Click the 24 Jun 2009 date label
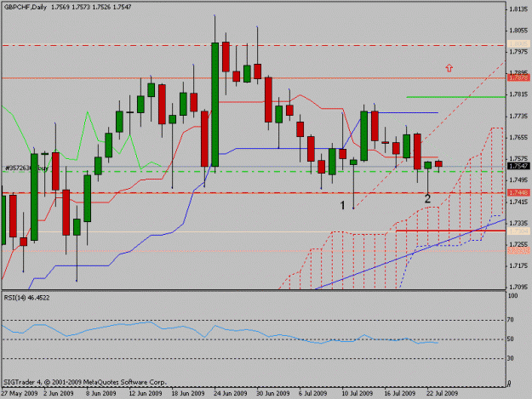This screenshot has width=532, height=399. pyautogui.click(x=231, y=394)
